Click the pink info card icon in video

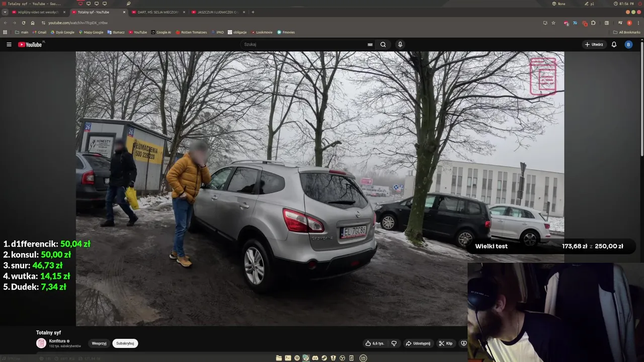[x=543, y=76]
